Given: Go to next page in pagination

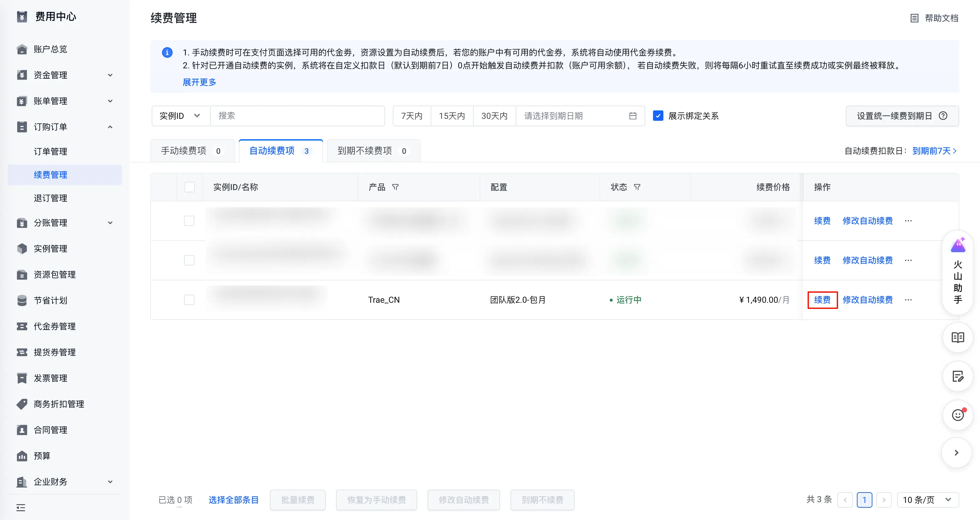Looking at the screenshot, I should (884, 500).
